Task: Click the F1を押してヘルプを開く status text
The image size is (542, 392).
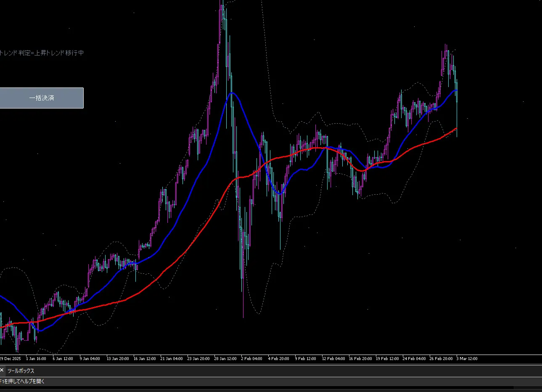Action: click(22, 381)
